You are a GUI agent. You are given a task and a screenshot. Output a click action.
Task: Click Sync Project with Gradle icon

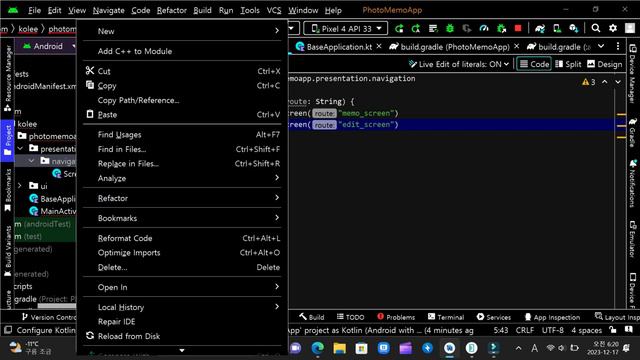point(540,29)
